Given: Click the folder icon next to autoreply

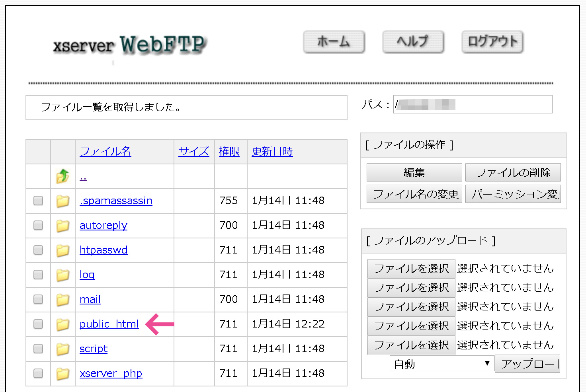Looking at the screenshot, I should (63, 226).
